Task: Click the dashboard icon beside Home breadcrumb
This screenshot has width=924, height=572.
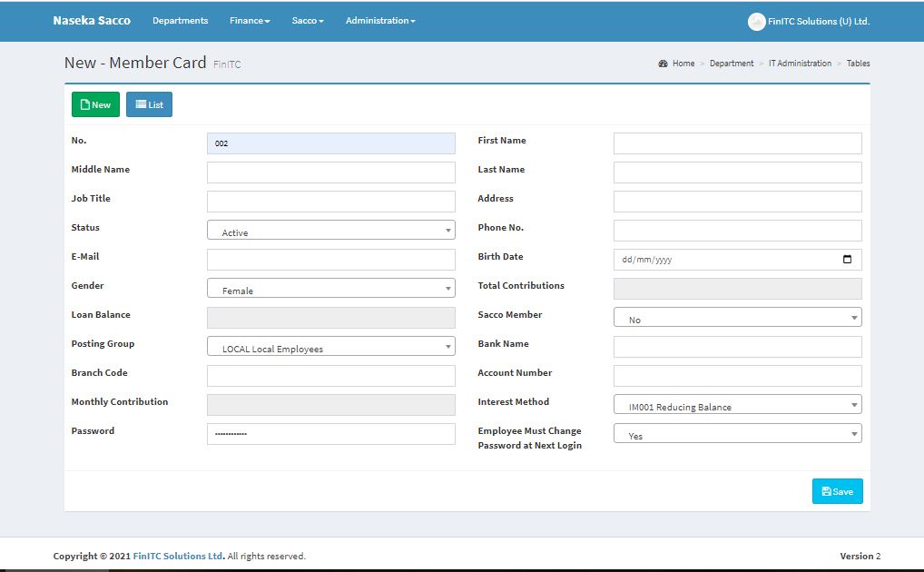Action: tap(664, 64)
